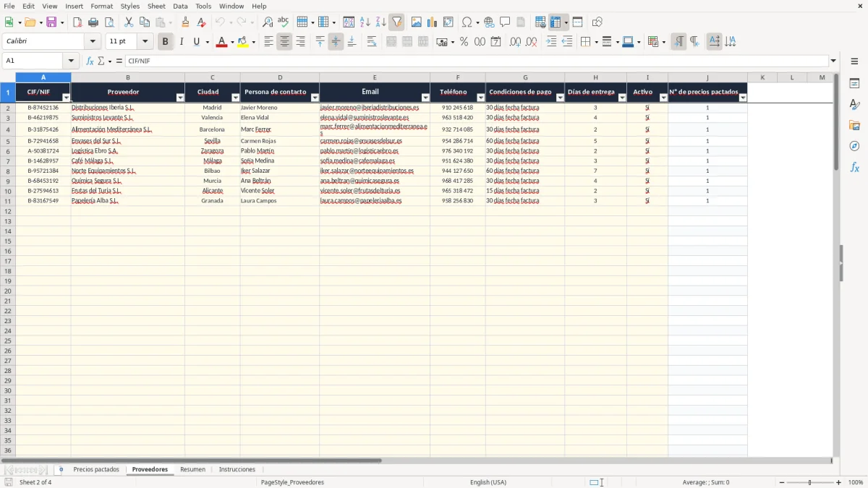Open Email column filter dropdown

click(x=425, y=98)
